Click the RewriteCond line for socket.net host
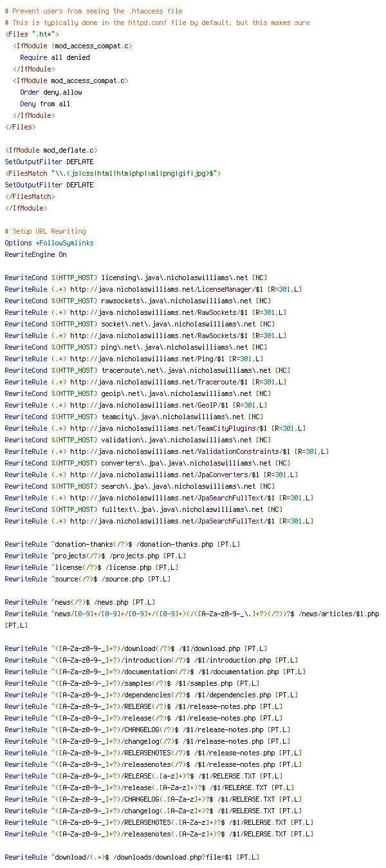Screen dimensions: 386x868 pos(140,324)
